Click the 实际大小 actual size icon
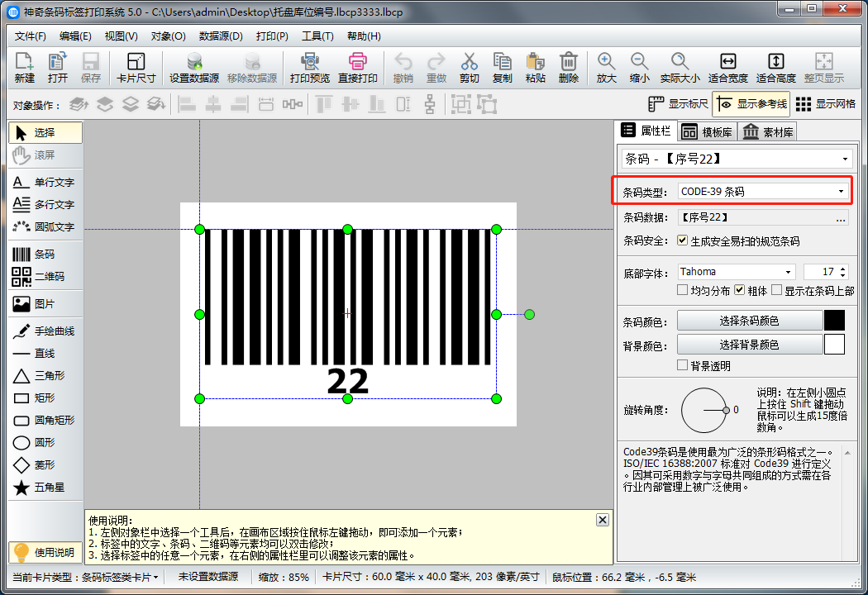Screen dimensions: 868x595 pyautogui.click(x=680, y=68)
